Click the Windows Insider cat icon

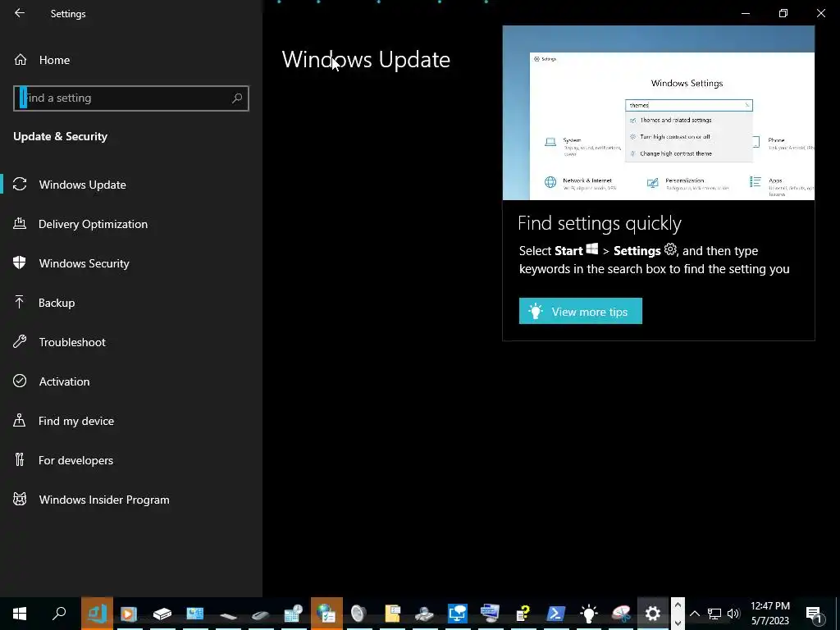click(20, 500)
